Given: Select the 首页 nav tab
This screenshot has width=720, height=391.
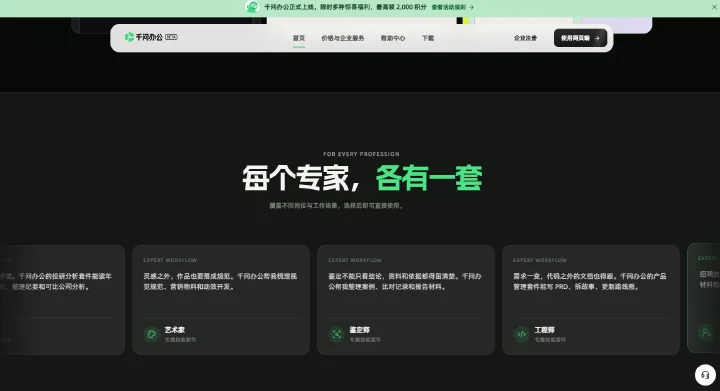Looking at the screenshot, I should [x=299, y=38].
